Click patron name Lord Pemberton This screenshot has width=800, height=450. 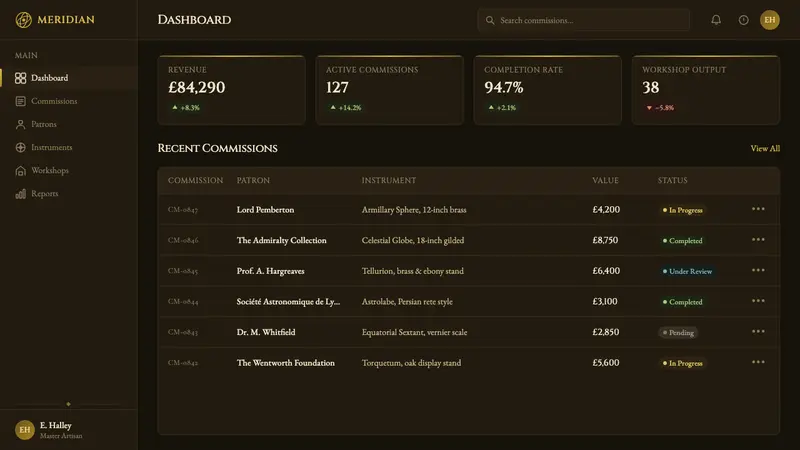265,210
